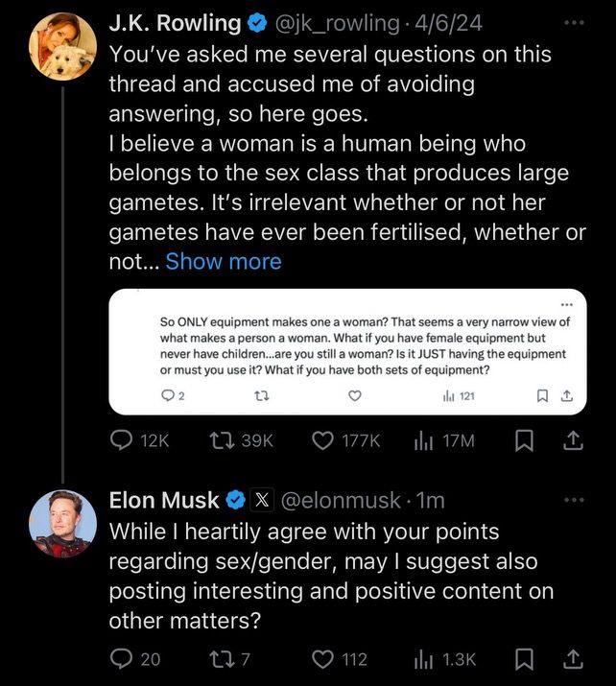This screenshot has height=686, width=616.
Task: Open J.K. Rowling's profile picture
Action: (62, 45)
